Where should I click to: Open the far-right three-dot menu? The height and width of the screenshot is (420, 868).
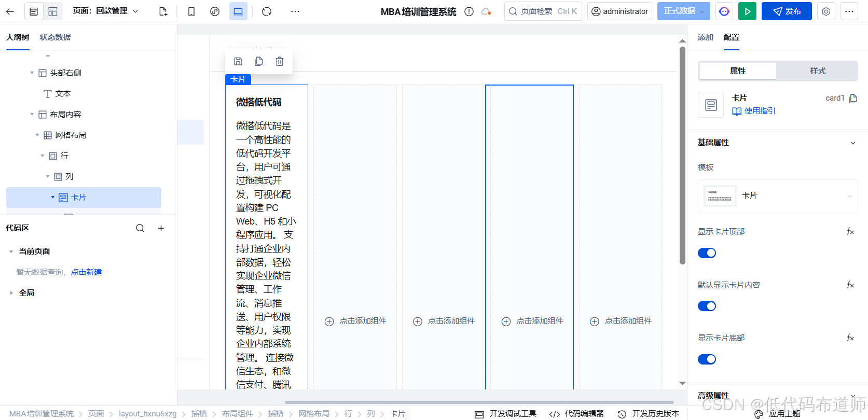click(849, 11)
